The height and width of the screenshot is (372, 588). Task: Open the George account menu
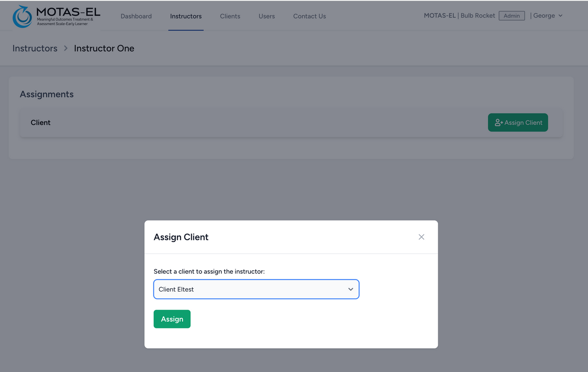544,16
